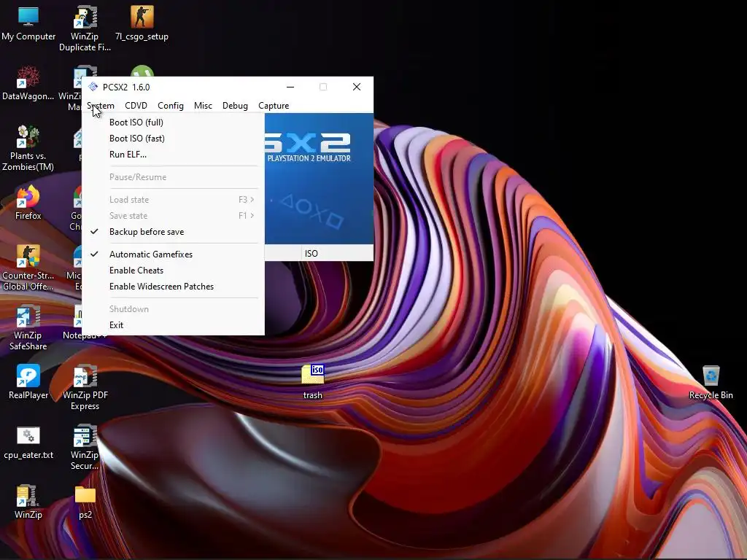Choose Boot ISO (full)

(174, 122)
